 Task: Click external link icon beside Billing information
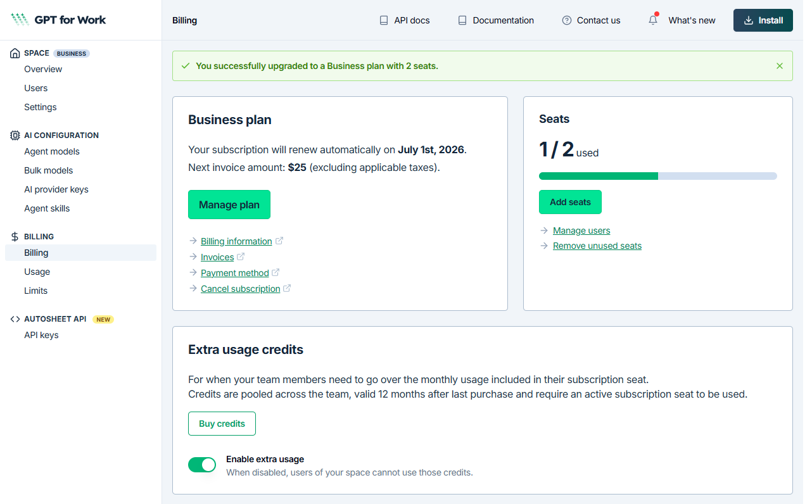[x=279, y=241]
